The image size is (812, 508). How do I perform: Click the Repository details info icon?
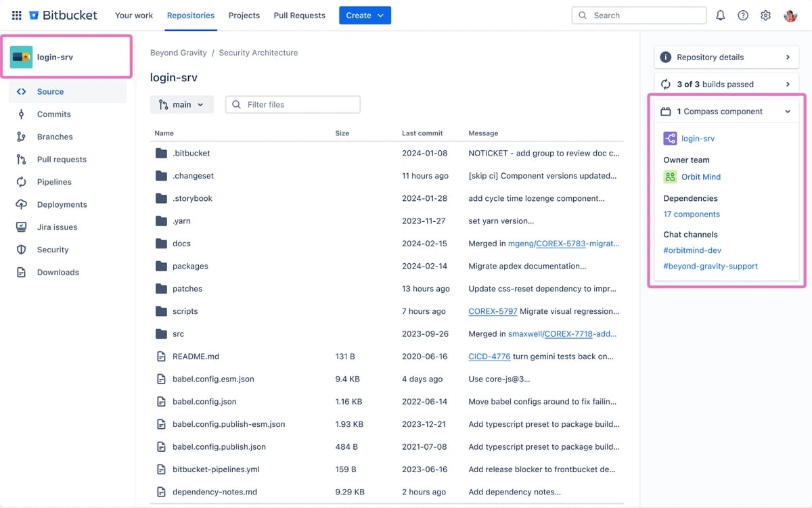(666, 57)
